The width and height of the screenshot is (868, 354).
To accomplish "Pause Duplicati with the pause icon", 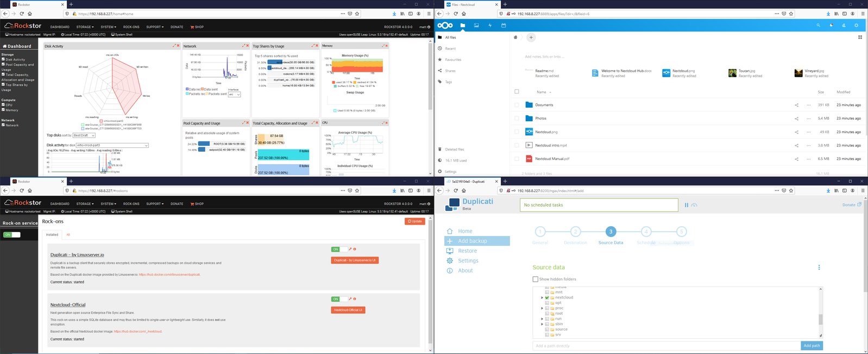I will (687, 205).
